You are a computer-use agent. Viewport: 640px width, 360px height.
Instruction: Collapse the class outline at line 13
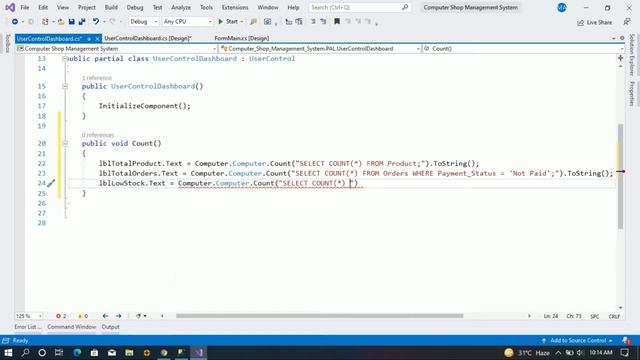point(65,59)
